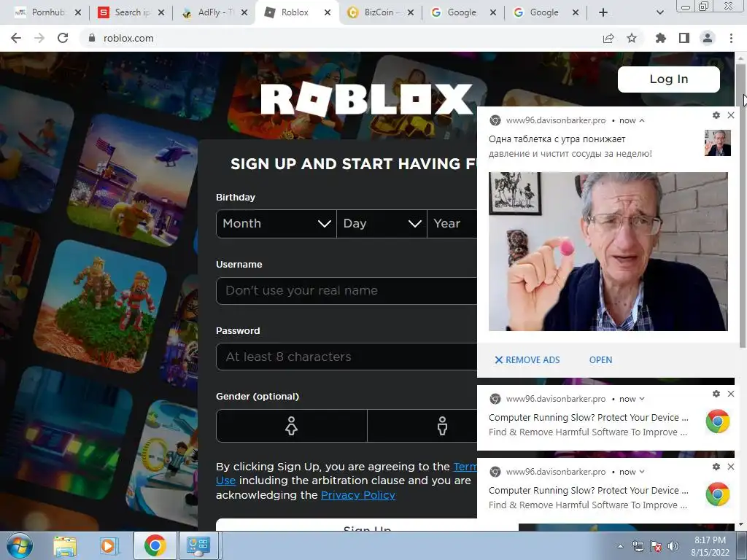The width and height of the screenshot is (747, 560).
Task: Switch to the second Google tab
Action: pos(544,12)
